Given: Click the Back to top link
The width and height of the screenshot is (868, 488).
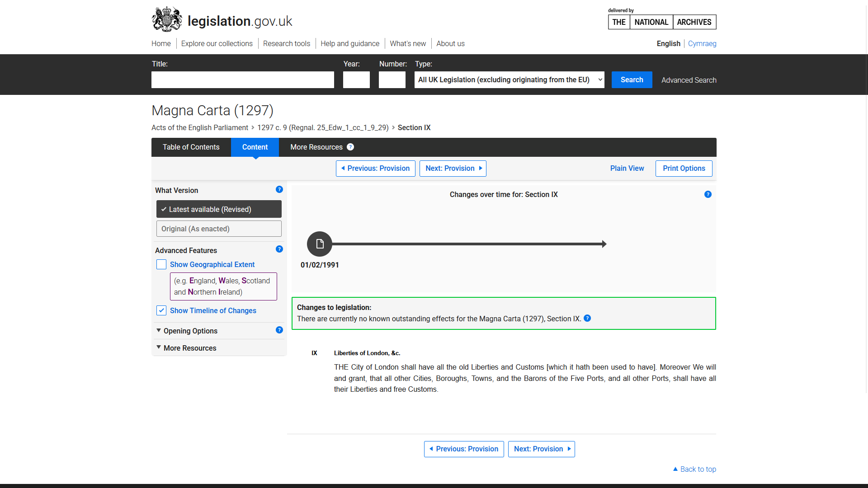Looking at the screenshot, I should (694, 469).
